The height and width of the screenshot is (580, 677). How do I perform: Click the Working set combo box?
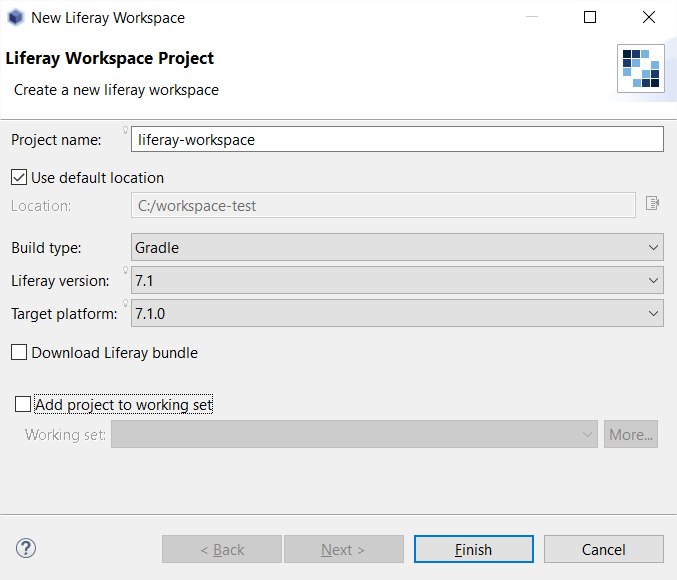pyautogui.click(x=354, y=434)
